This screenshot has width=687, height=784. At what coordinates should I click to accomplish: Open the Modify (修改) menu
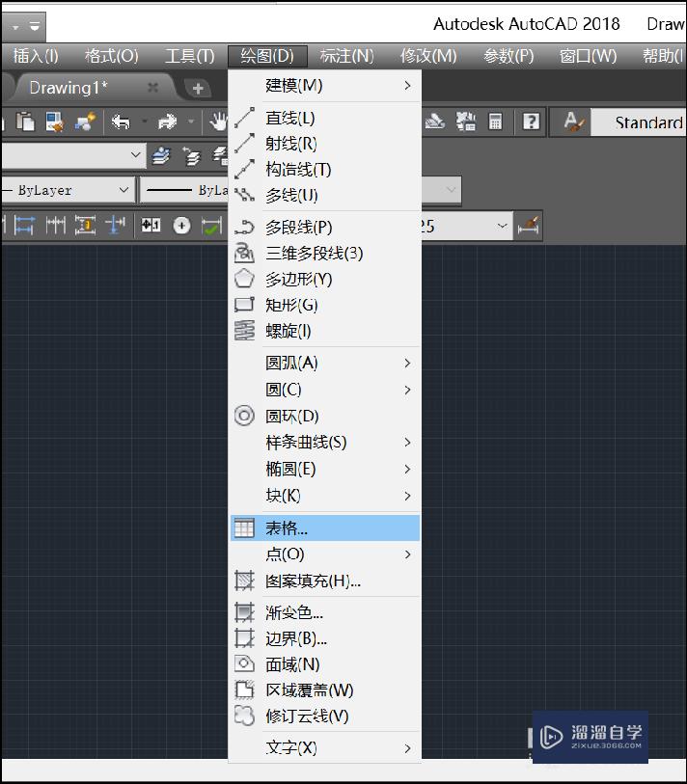click(x=428, y=56)
